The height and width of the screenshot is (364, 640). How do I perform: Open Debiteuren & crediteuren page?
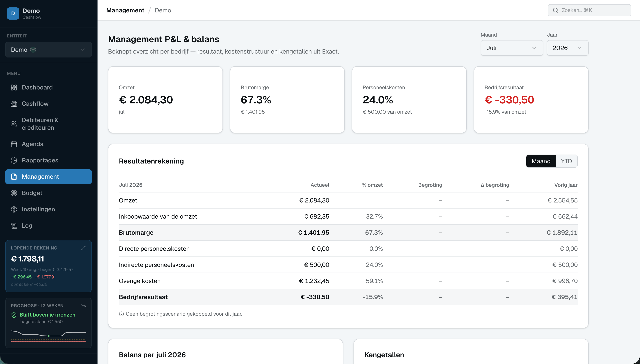[x=49, y=124]
